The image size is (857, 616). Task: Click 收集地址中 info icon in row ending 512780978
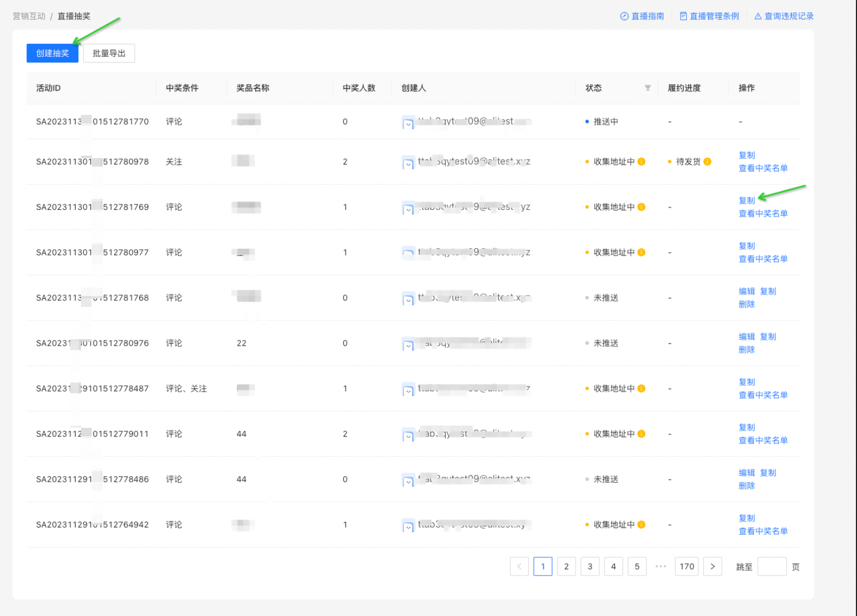click(x=642, y=161)
